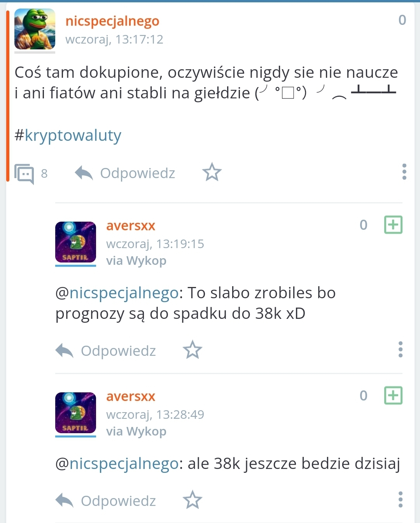Open the three-dot menu of nicspecjalnego's post
This screenshot has width=420, height=523.
[404, 171]
